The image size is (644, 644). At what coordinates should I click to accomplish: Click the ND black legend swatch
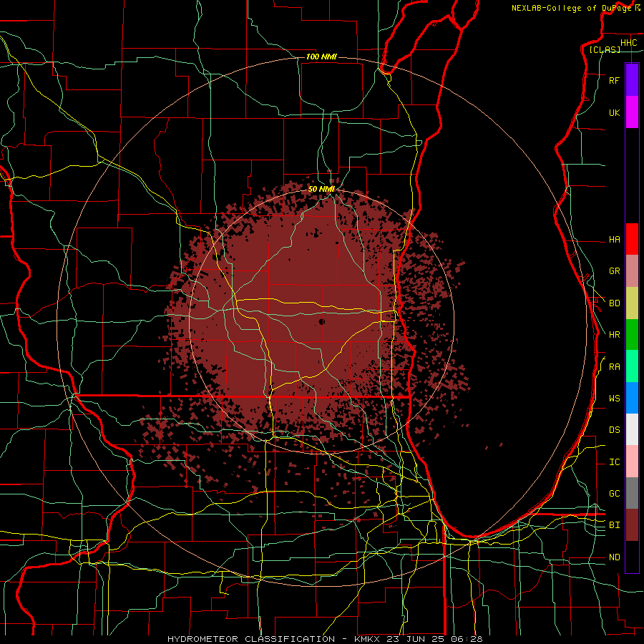coord(632,557)
